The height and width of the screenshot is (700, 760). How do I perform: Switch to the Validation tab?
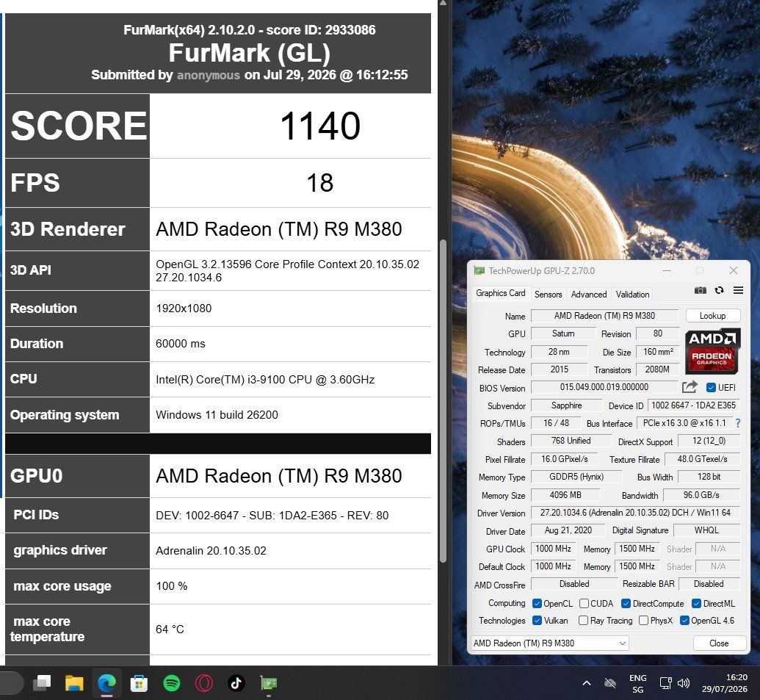pos(632,295)
